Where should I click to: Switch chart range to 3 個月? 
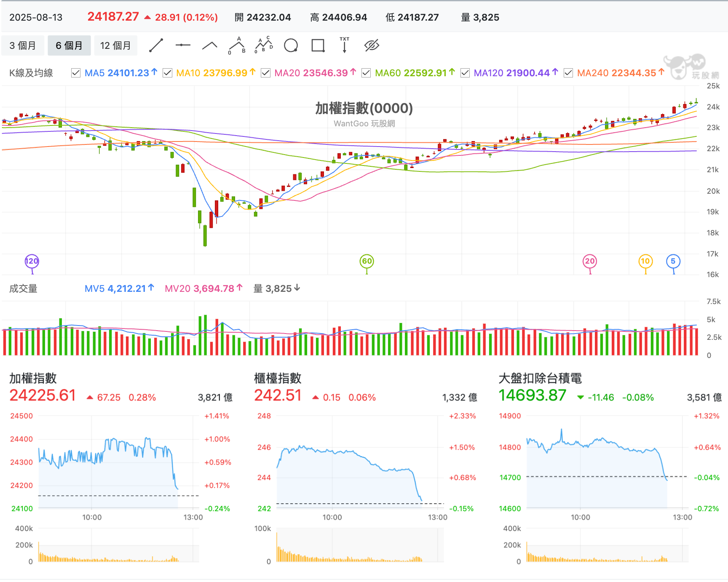(x=23, y=45)
